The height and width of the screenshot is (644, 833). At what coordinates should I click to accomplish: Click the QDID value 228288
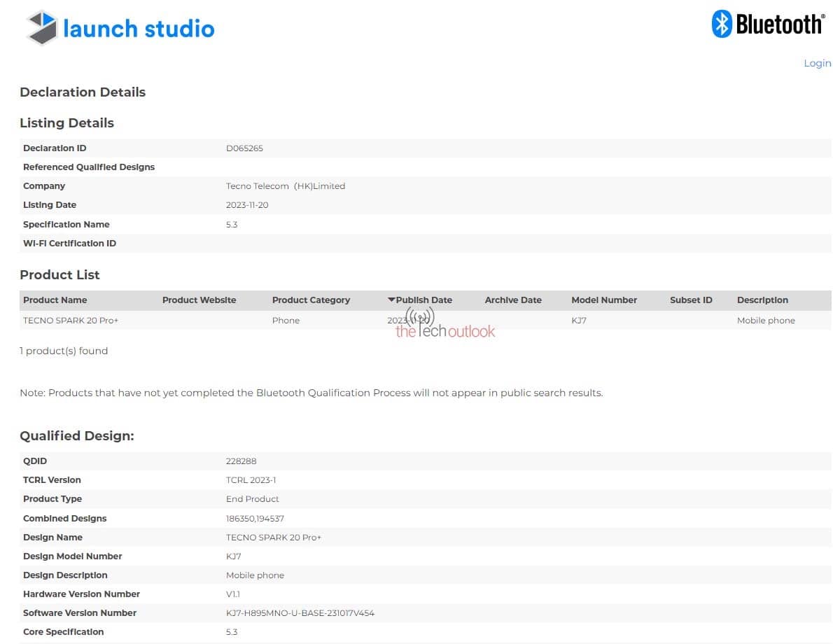click(241, 461)
